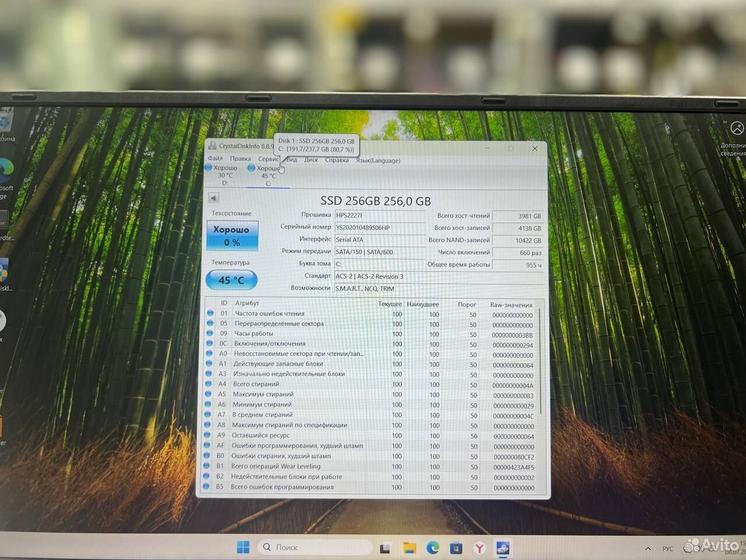Open the Windows Start menu
Viewport: 746px width, 560px height.
243,547
